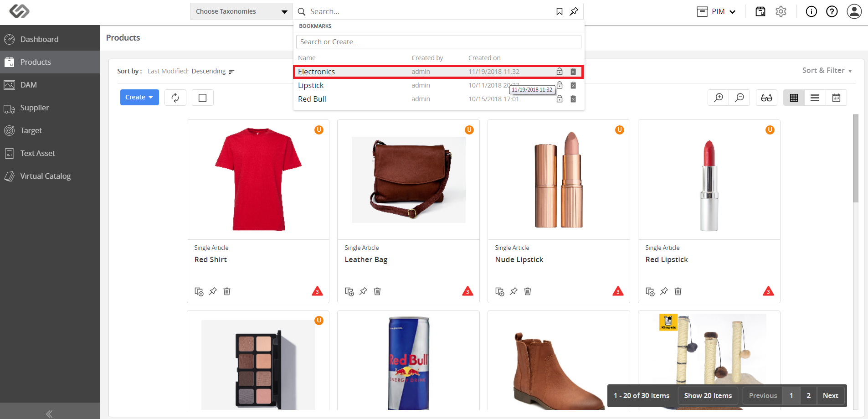This screenshot has height=419, width=868.
Task: Click the zoom in magnifier icon
Action: [x=719, y=98]
